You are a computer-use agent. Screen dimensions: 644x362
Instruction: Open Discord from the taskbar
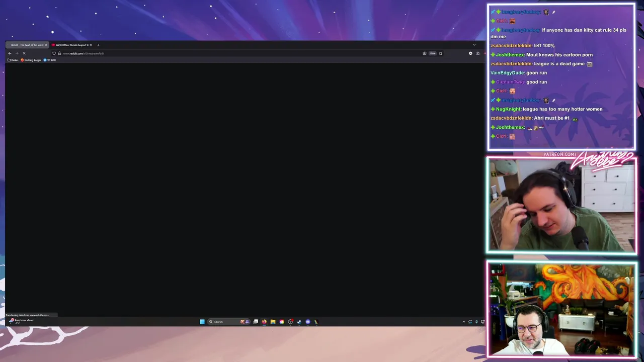tap(308, 322)
